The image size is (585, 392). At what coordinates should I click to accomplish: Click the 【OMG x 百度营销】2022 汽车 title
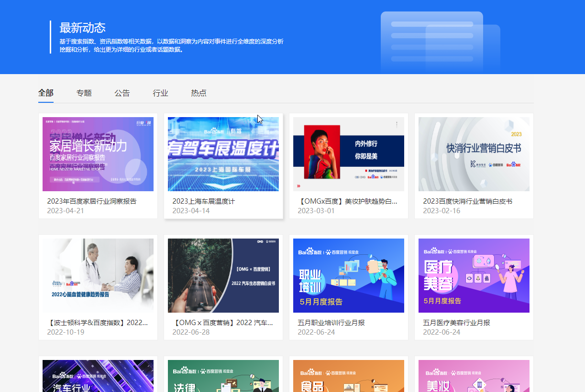coord(223,323)
